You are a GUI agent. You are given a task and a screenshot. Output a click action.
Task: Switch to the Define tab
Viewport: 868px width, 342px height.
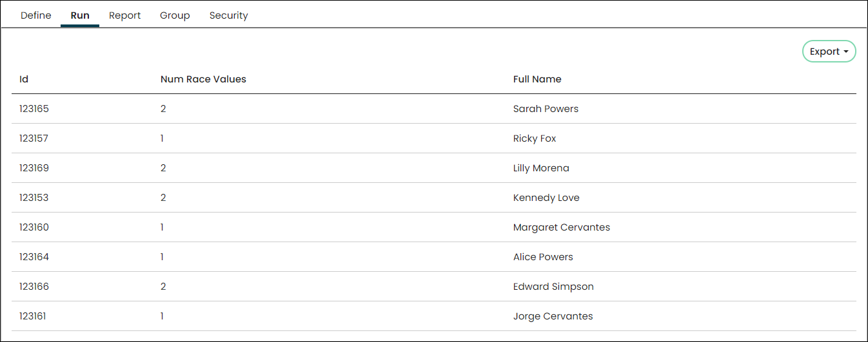(x=36, y=15)
